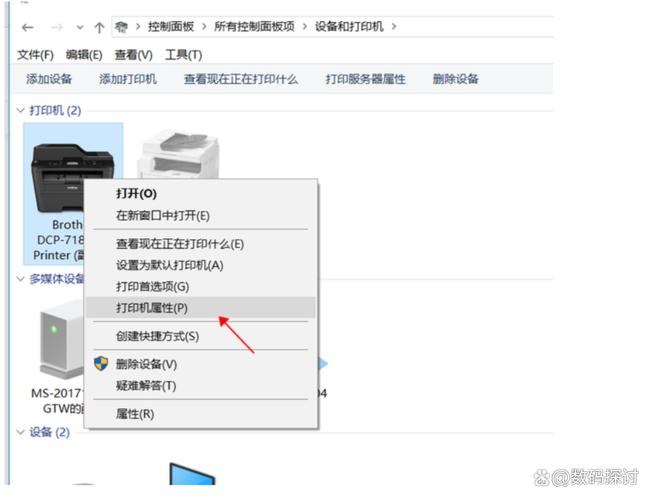Viewport: 652px width, 500px height.
Task: Click the address bar location icon
Action: coord(121,27)
